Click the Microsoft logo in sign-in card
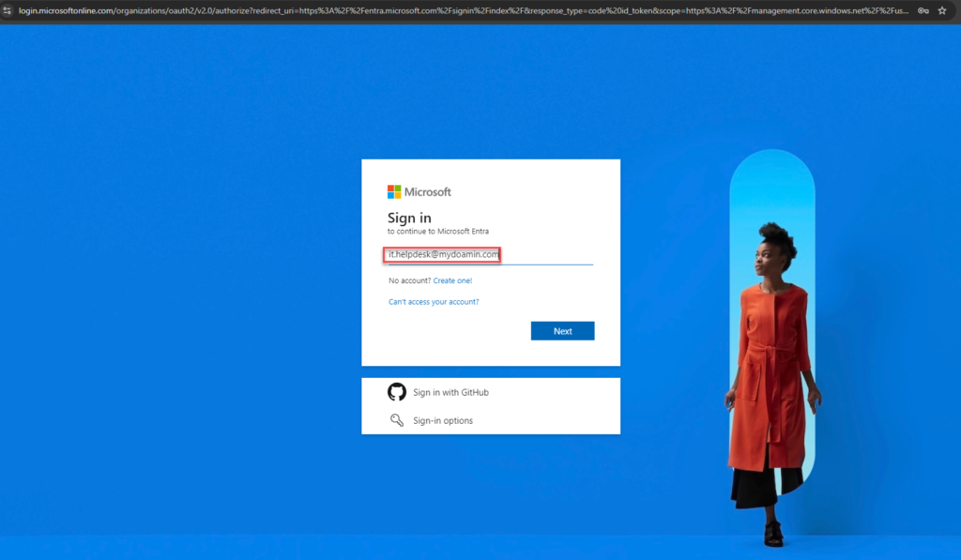 coord(419,191)
